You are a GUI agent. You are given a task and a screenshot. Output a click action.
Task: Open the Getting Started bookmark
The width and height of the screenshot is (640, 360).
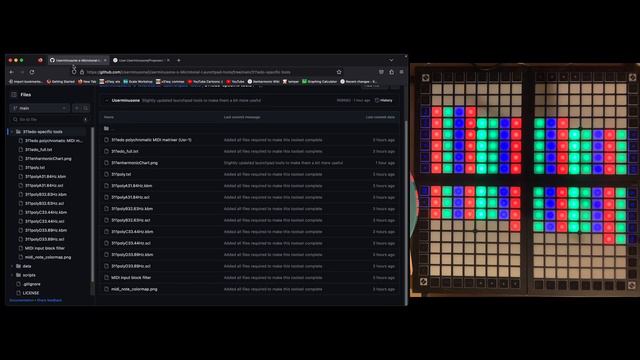tap(60, 82)
